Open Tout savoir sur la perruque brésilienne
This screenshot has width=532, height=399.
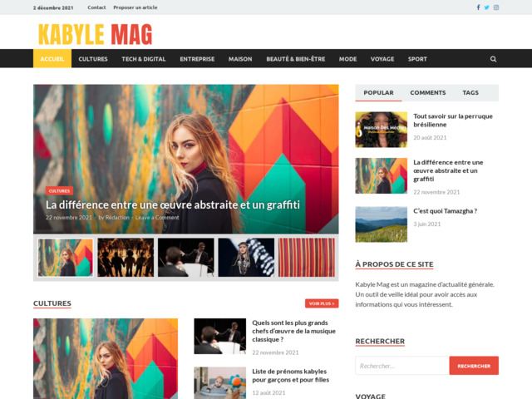pos(453,120)
